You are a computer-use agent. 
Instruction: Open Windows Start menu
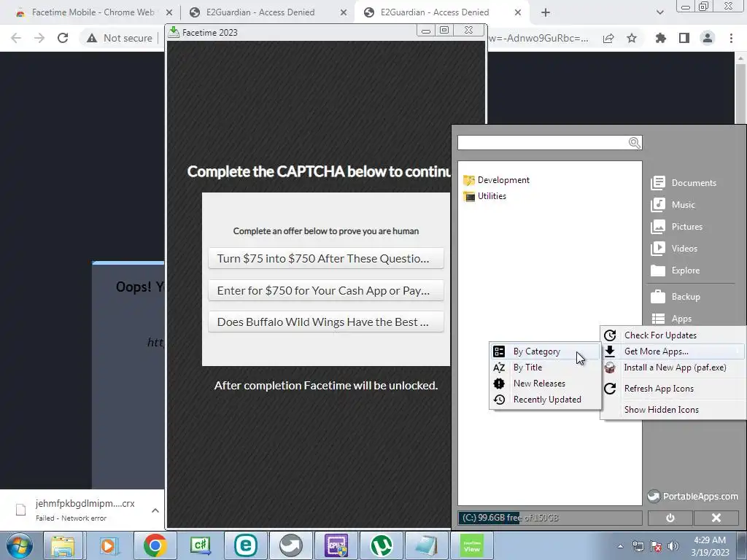click(x=20, y=545)
